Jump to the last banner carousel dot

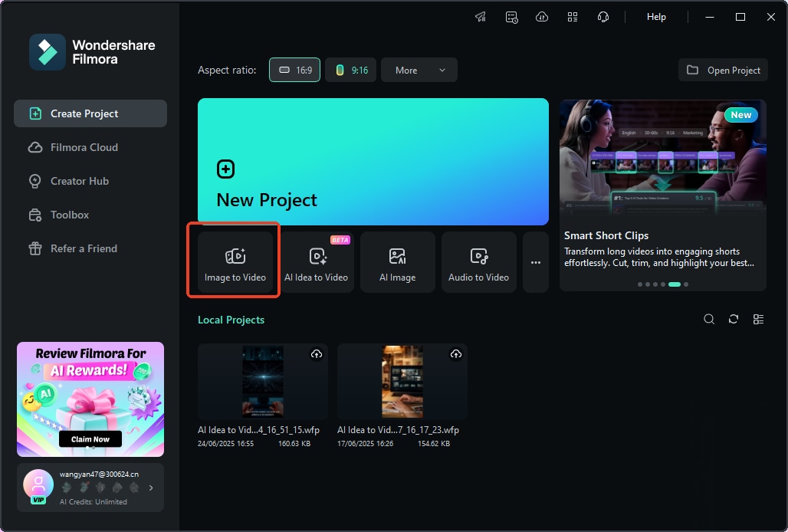coord(686,284)
